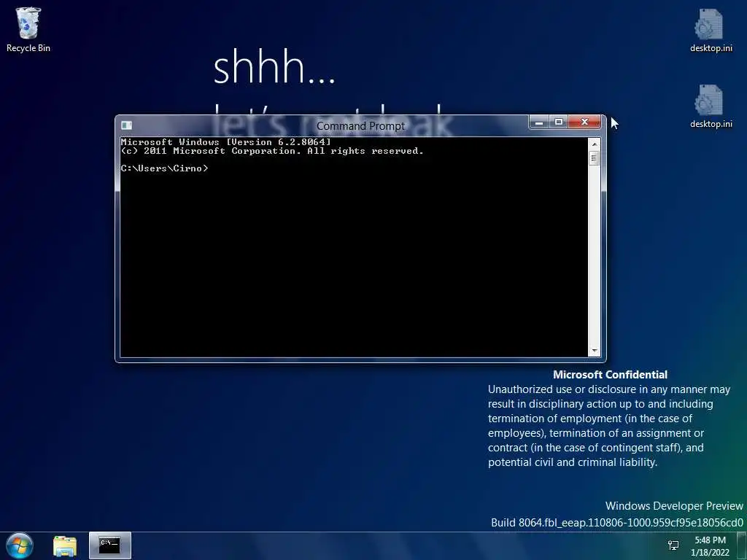Close the Command Prompt window
747x560 pixels.
(584, 122)
